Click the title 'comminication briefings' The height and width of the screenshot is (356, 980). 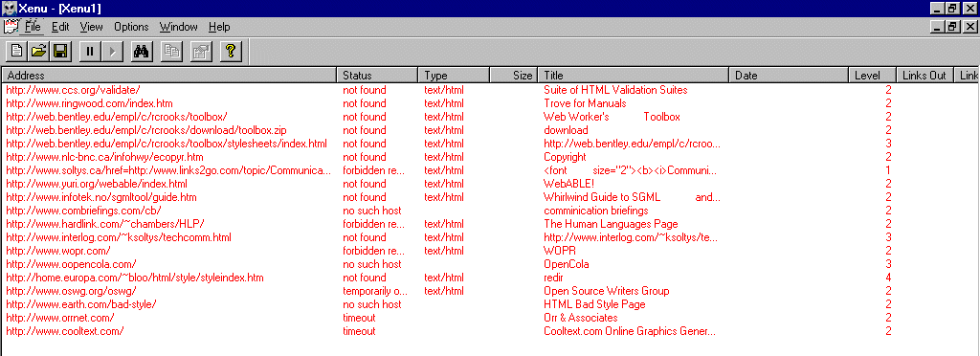596,211
